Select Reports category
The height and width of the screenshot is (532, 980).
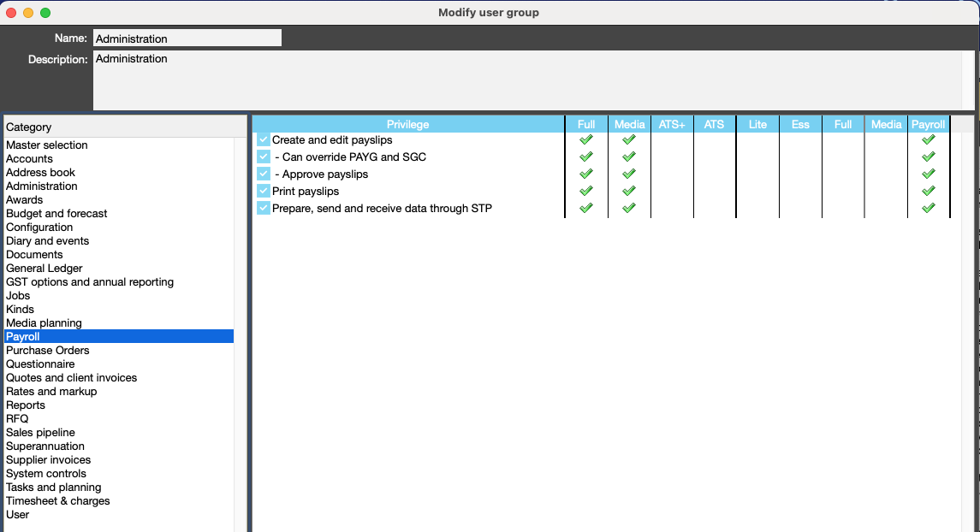click(119, 405)
